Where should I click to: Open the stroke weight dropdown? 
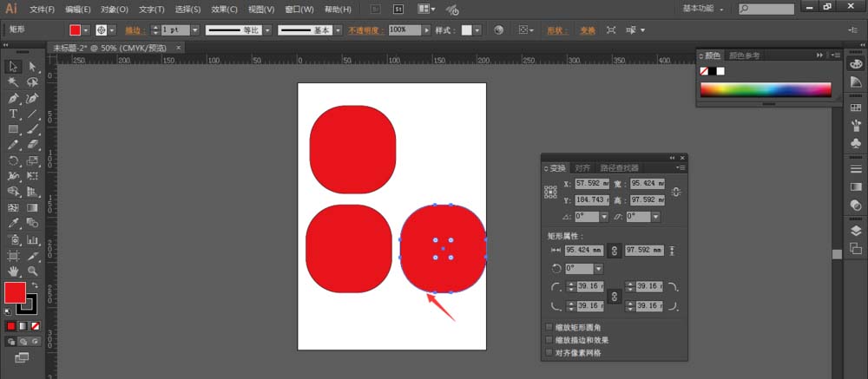[x=194, y=29]
